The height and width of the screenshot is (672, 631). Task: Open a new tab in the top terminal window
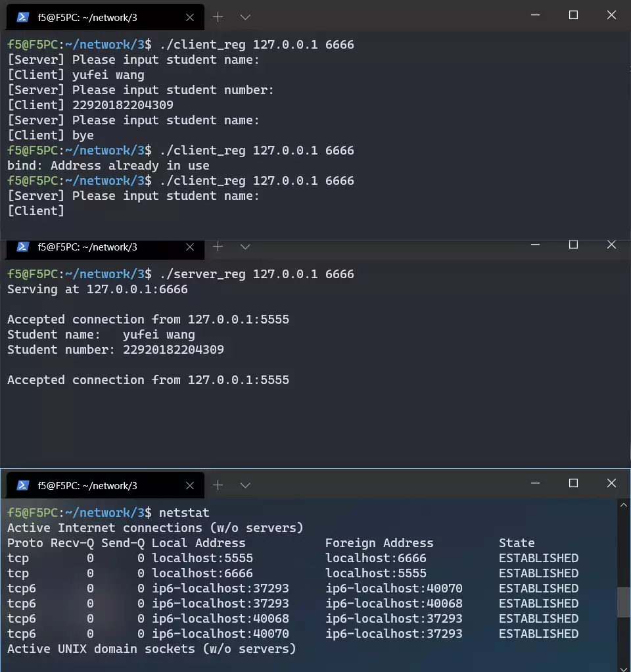point(218,17)
